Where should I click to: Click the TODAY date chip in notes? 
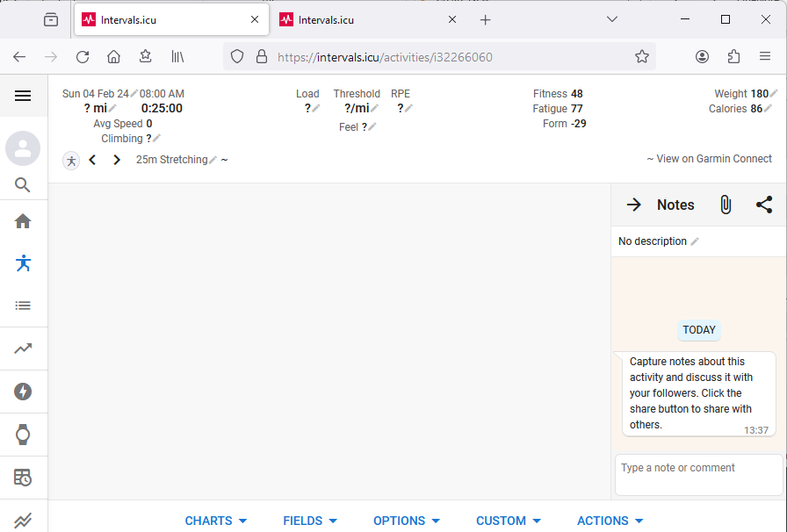coord(698,330)
